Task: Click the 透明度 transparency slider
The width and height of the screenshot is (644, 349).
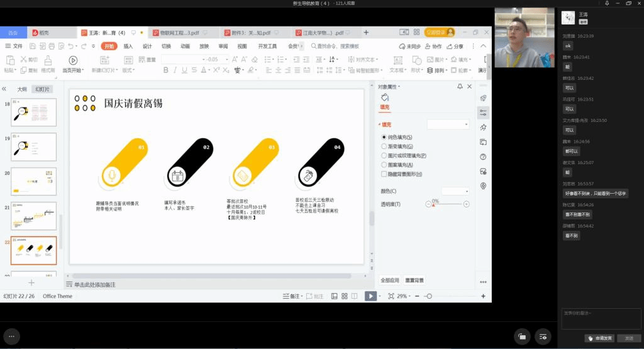Action: [447, 204]
